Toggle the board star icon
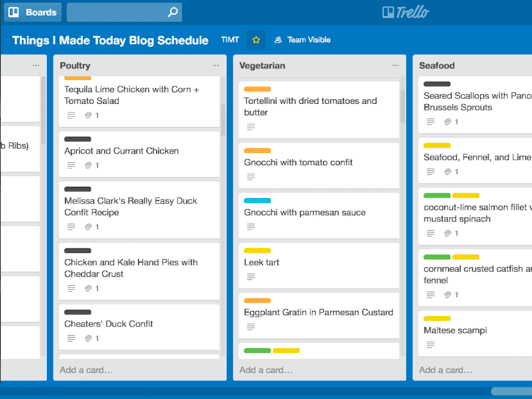Viewport: 532px width, 399px height. point(256,40)
